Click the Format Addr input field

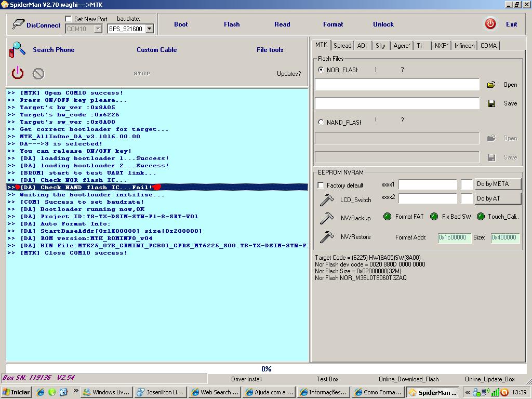coord(454,237)
